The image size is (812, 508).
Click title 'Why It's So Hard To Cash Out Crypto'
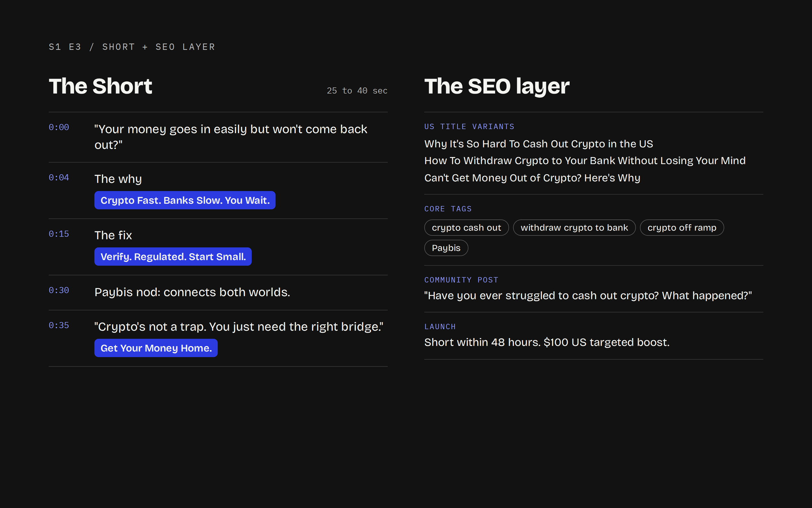[x=539, y=144]
